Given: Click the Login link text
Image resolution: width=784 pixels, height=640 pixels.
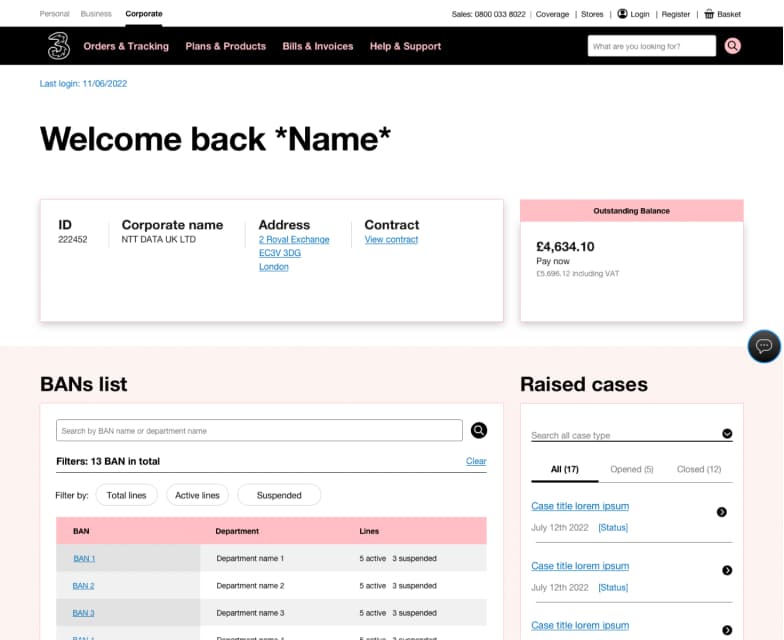Looking at the screenshot, I should point(640,14).
